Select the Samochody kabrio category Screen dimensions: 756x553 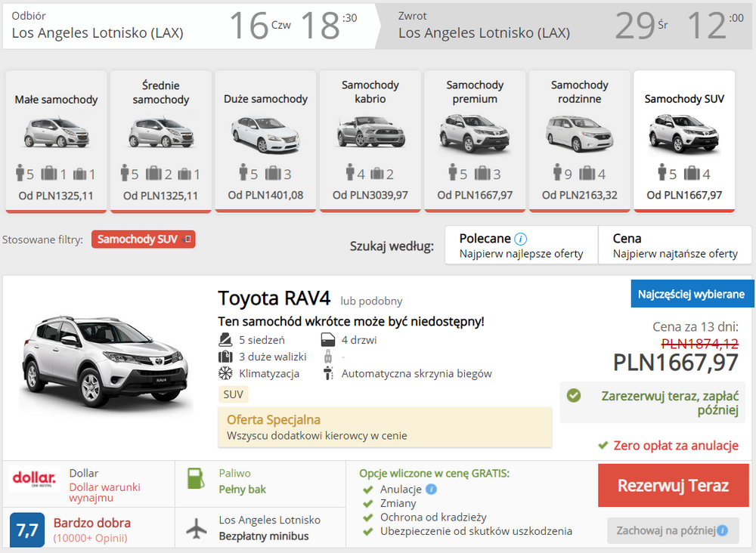pos(370,141)
